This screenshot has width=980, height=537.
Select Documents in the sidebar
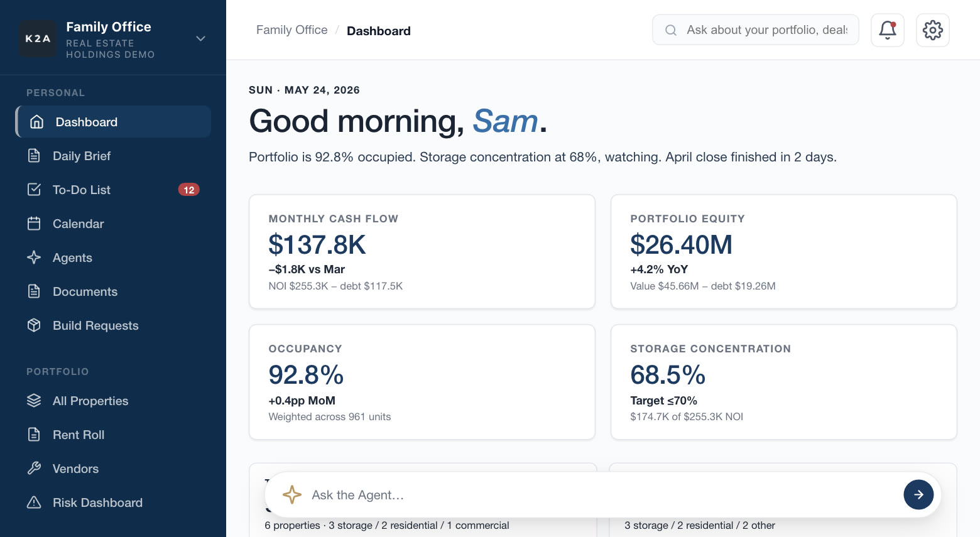113,291
